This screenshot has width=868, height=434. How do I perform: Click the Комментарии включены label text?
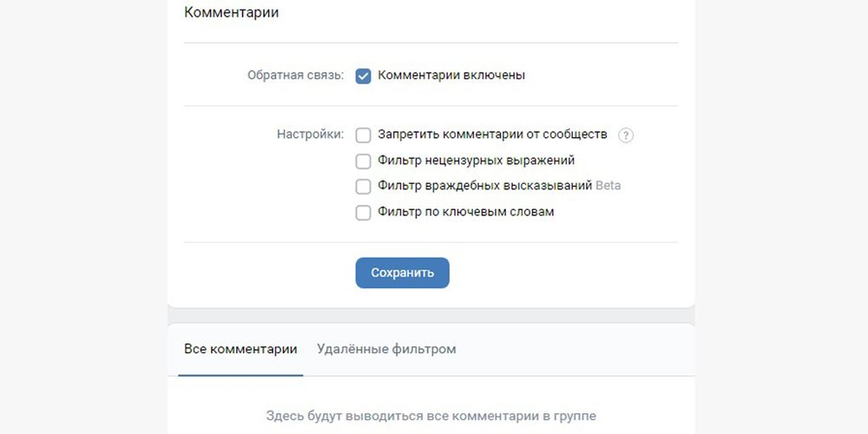click(451, 76)
